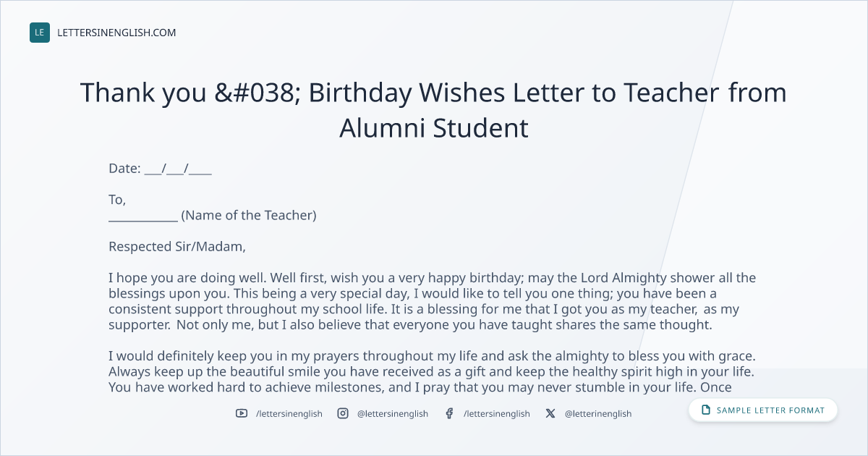Click the LE logo badge

click(x=40, y=33)
